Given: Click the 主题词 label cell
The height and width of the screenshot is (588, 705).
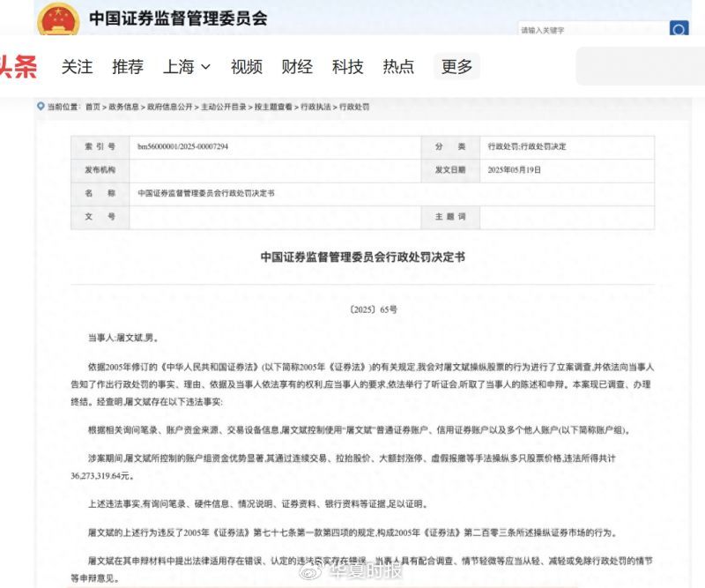Looking at the screenshot, I should (x=450, y=217).
